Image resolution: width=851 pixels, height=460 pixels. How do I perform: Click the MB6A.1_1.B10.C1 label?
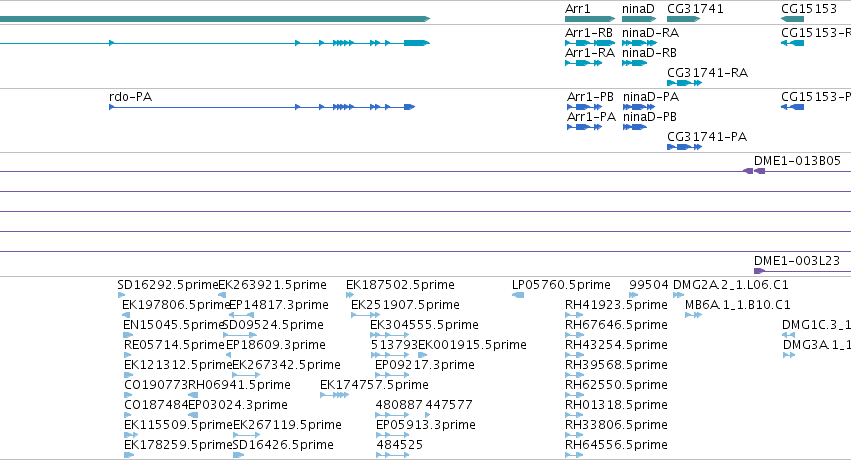(x=738, y=305)
